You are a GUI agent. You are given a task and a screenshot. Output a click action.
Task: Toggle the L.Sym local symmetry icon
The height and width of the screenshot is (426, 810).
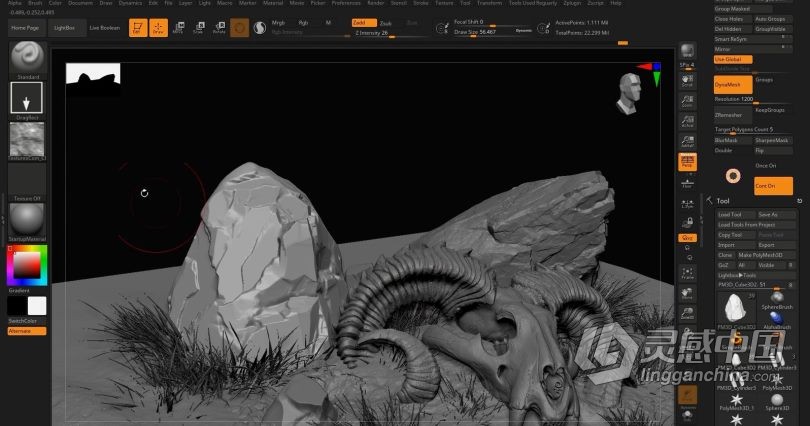click(x=687, y=203)
